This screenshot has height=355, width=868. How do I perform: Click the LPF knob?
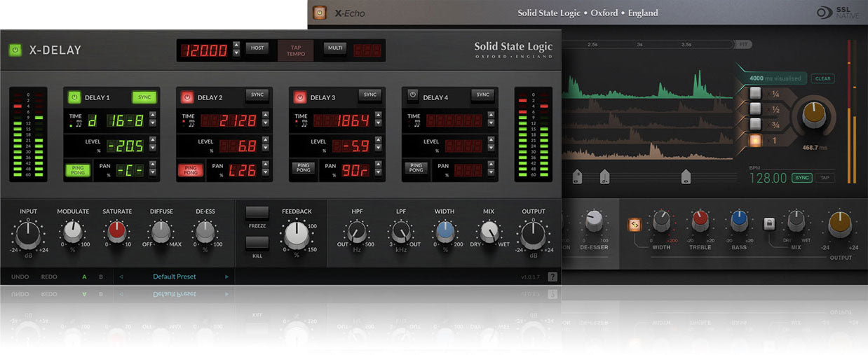click(x=401, y=232)
